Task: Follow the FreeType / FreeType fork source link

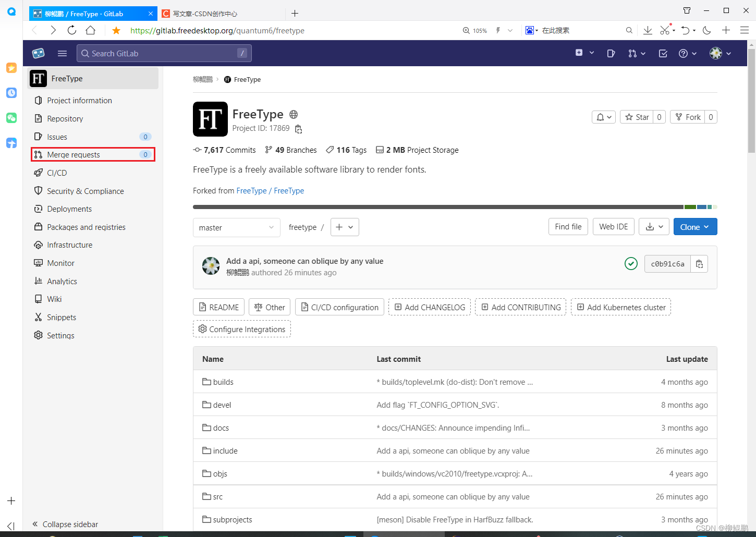Action: [270, 191]
